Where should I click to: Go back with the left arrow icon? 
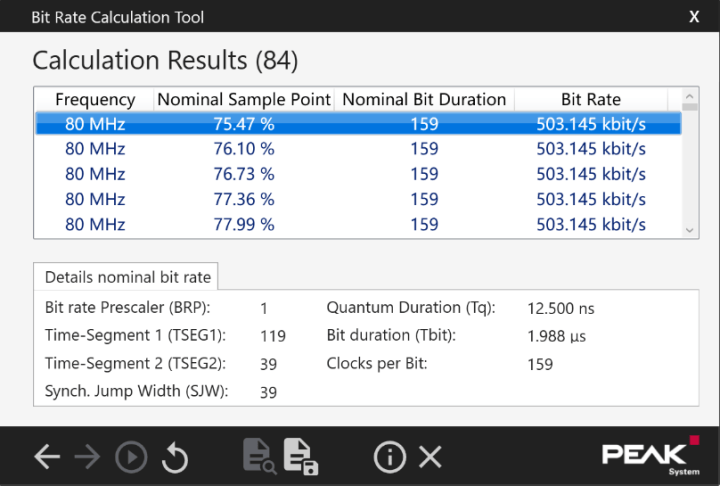(x=47, y=457)
